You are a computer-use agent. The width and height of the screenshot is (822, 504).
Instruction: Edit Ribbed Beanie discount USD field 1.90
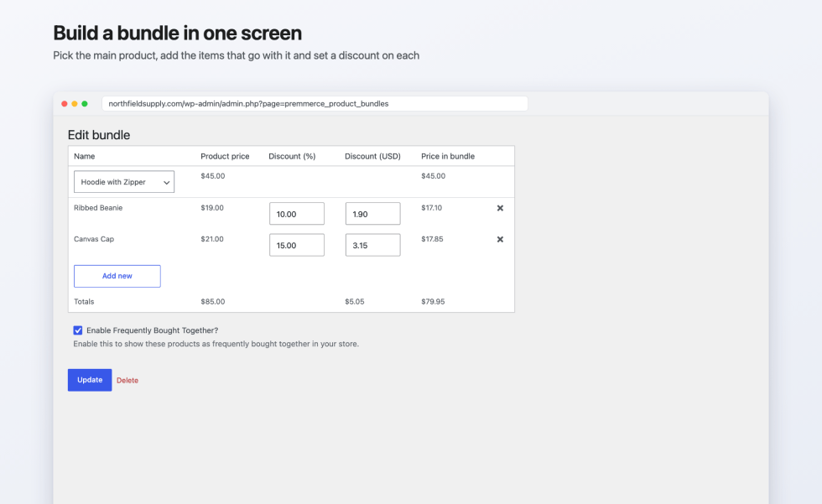(x=372, y=214)
